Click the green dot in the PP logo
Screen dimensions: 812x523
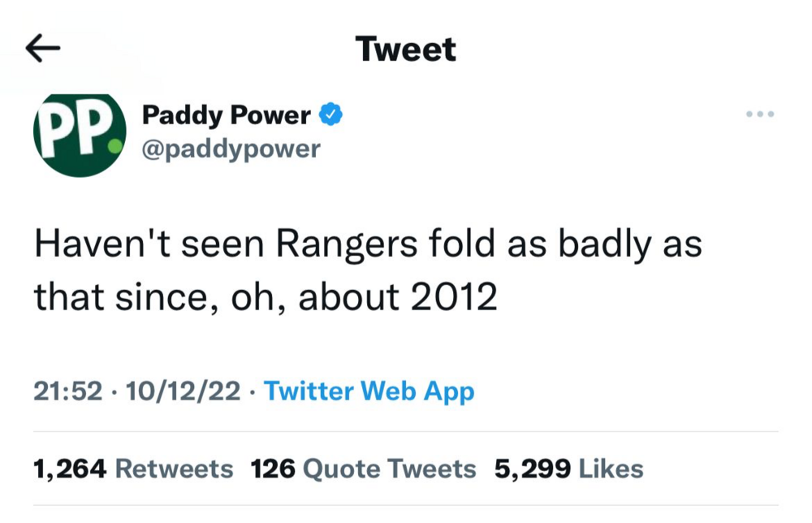[115, 147]
